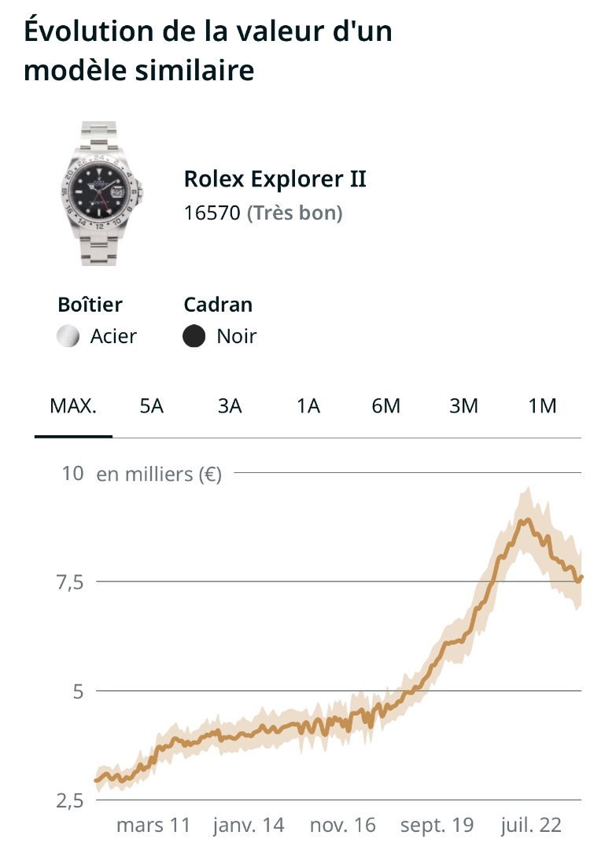Open the Rolex Explorer II watch image
This screenshot has height=850, width=616.
point(99,193)
